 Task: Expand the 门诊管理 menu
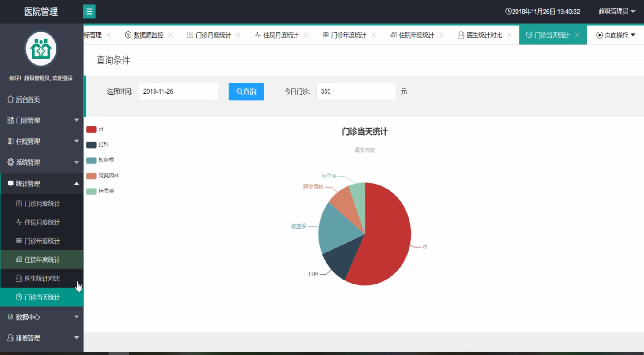[x=42, y=120]
